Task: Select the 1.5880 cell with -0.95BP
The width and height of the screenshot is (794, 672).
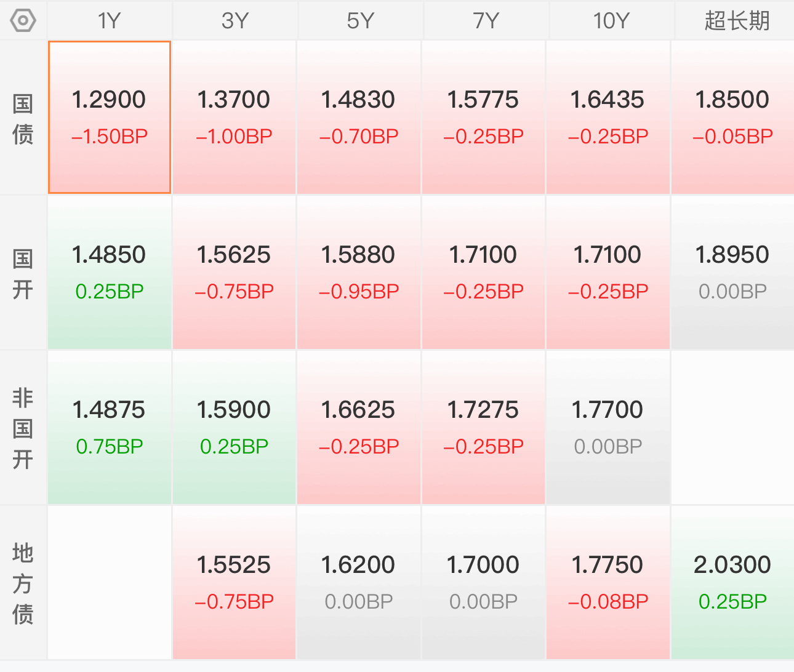Action: coord(359,273)
